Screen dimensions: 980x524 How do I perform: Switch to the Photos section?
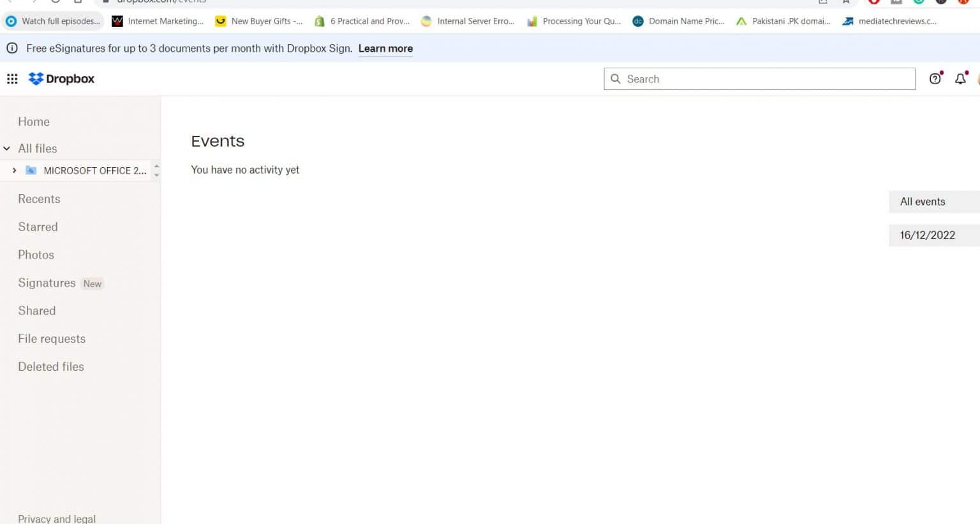tap(36, 255)
